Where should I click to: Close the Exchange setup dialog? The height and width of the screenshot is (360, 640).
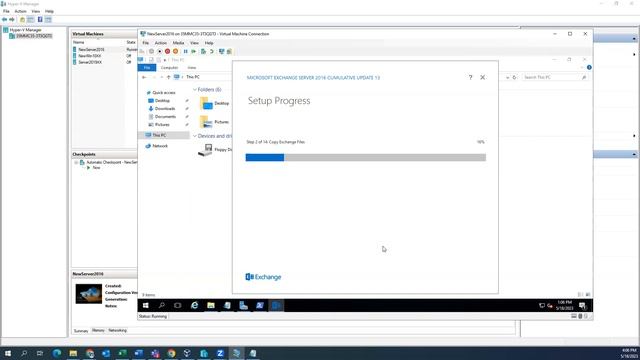(x=482, y=77)
